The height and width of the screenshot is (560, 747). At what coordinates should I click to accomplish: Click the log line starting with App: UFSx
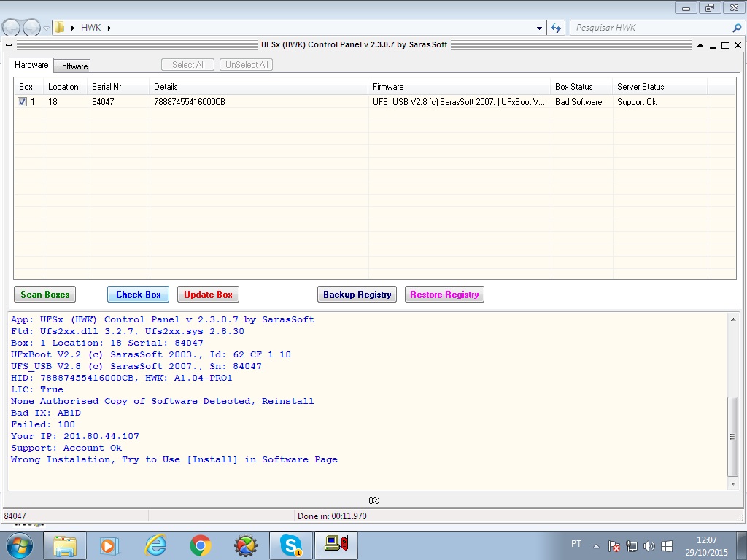click(x=163, y=319)
